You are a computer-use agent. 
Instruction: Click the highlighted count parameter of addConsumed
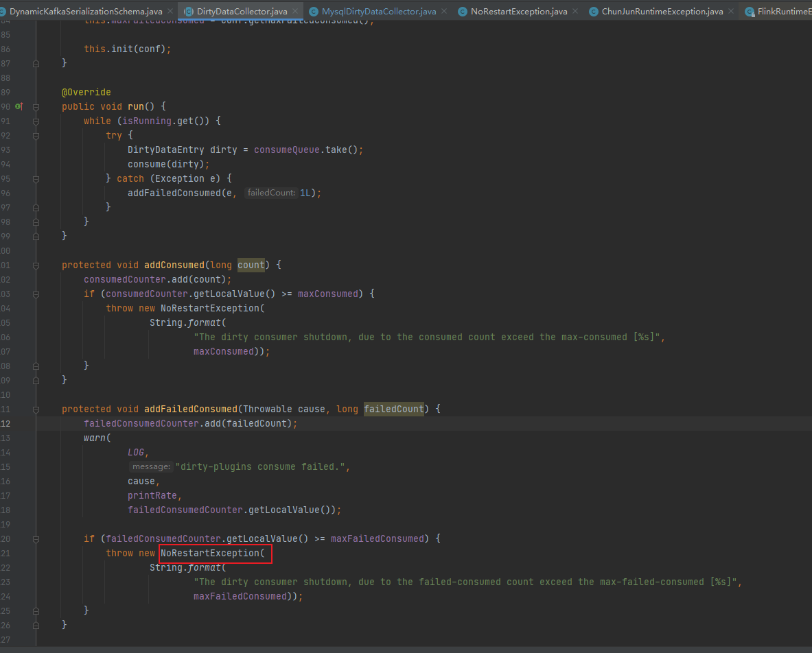pyautogui.click(x=251, y=265)
